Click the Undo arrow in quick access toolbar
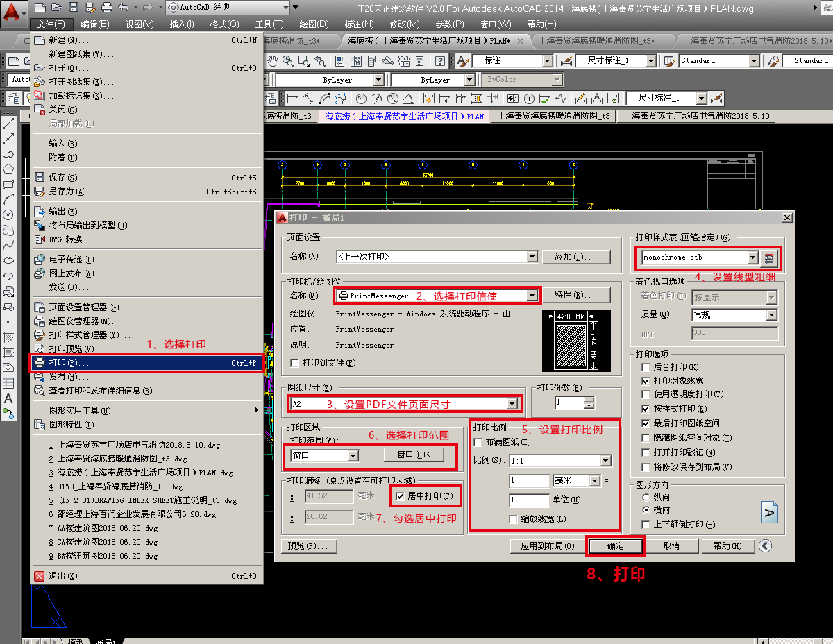The image size is (833, 644). click(123, 8)
